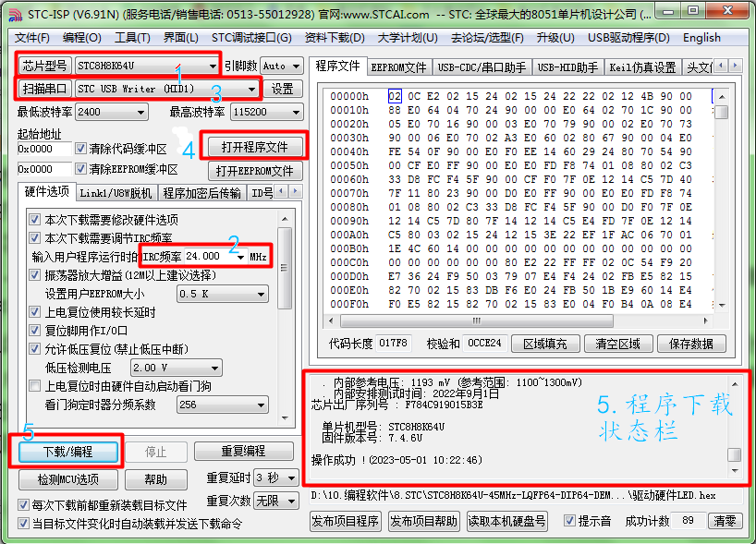This screenshot has height=544, width=756.
Task: Click left arrow of hardware options tab strip
Action: pos(281,192)
